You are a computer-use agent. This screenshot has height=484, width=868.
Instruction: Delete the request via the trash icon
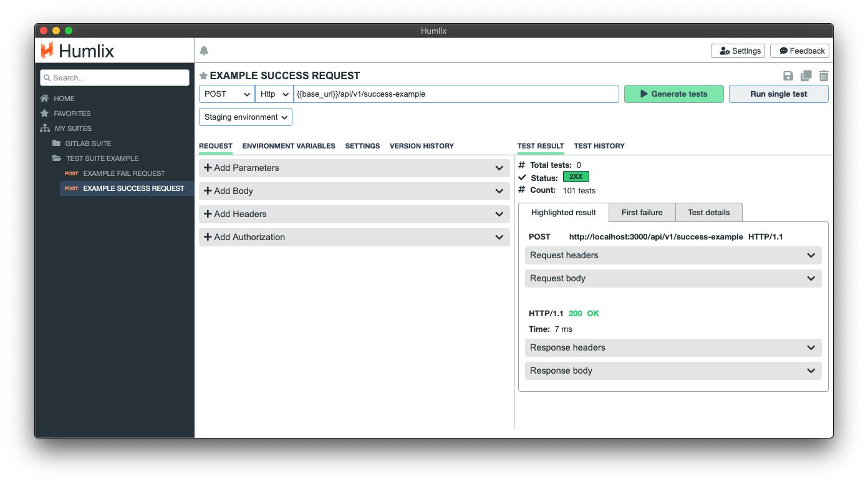(823, 75)
